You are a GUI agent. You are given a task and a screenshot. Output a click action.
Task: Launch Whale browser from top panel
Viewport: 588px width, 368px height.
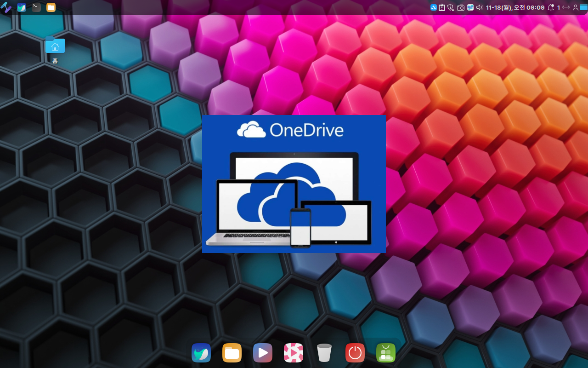(22, 7)
